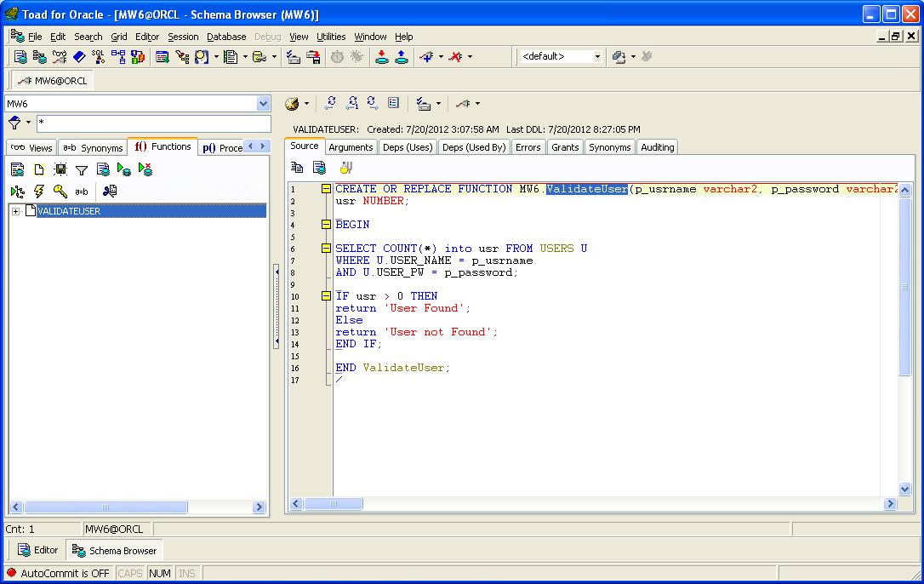The image size is (924, 584).
Task: Open the Database menu
Action: click(x=226, y=37)
